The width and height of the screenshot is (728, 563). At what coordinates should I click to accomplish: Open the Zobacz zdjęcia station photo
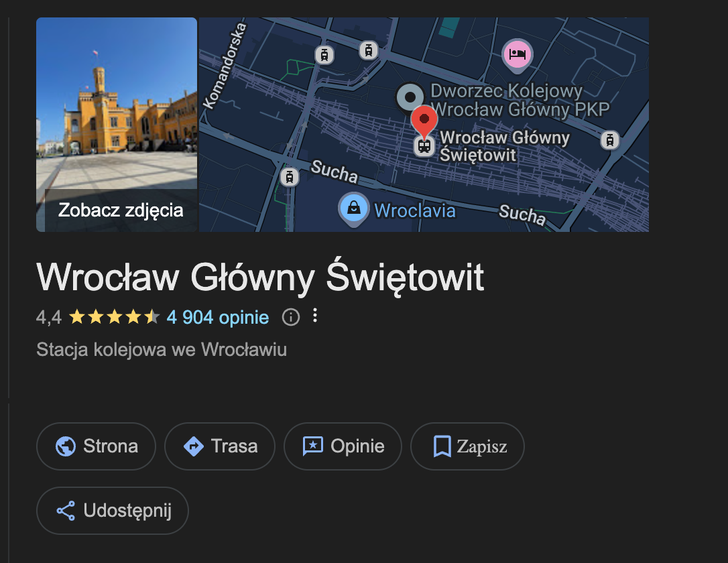[117, 125]
